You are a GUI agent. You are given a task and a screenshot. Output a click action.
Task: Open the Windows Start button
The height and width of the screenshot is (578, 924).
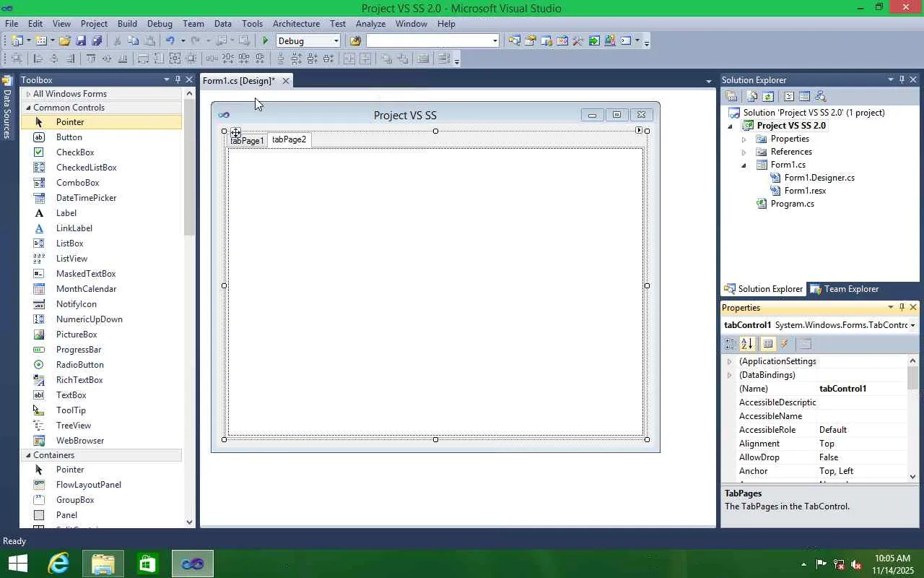(17, 564)
